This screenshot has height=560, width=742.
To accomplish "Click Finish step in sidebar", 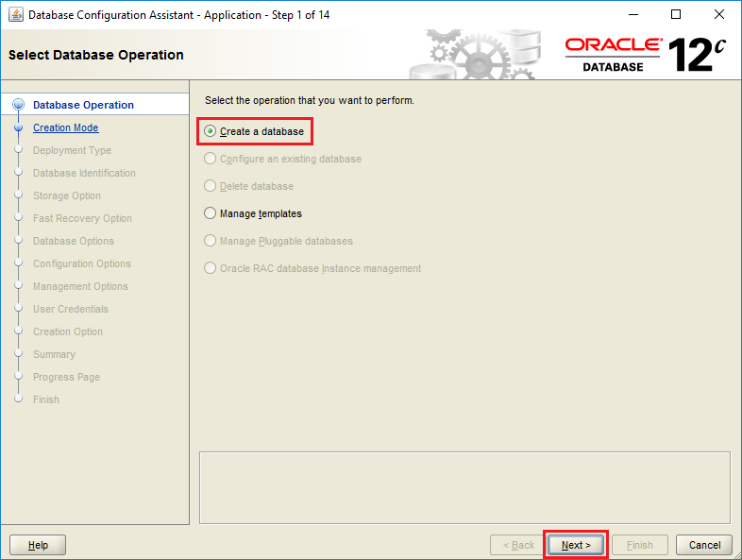I will [46, 399].
